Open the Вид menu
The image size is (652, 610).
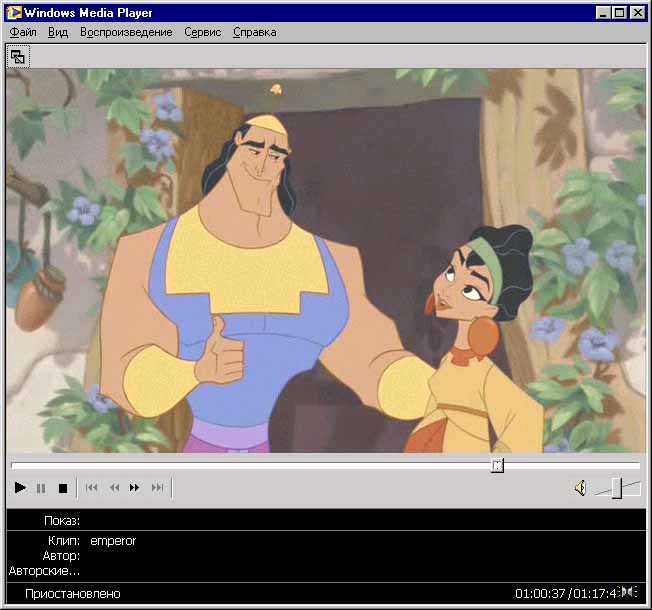click(58, 32)
